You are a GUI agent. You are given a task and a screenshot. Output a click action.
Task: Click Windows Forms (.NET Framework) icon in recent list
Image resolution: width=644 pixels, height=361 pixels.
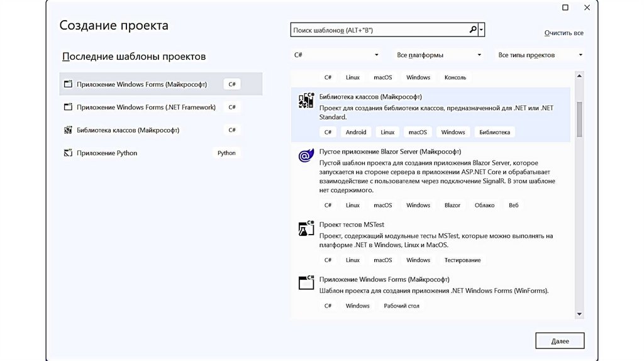68,107
